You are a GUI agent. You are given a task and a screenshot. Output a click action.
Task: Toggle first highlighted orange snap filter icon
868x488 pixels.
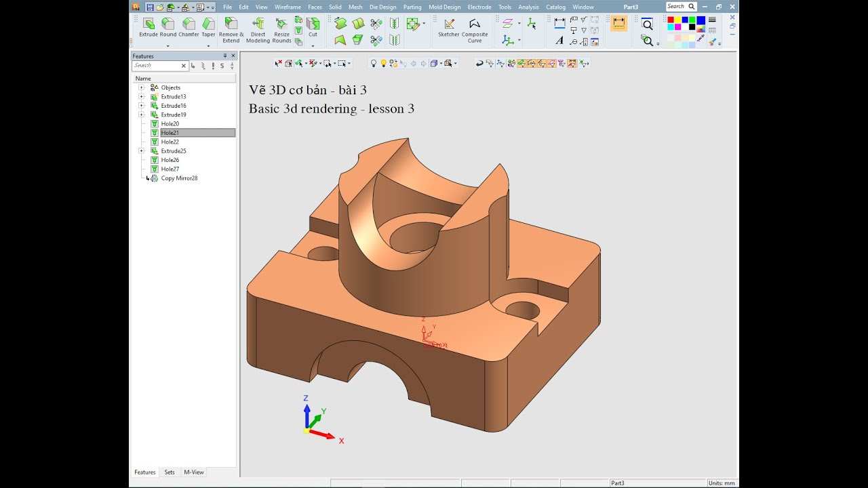coord(521,64)
